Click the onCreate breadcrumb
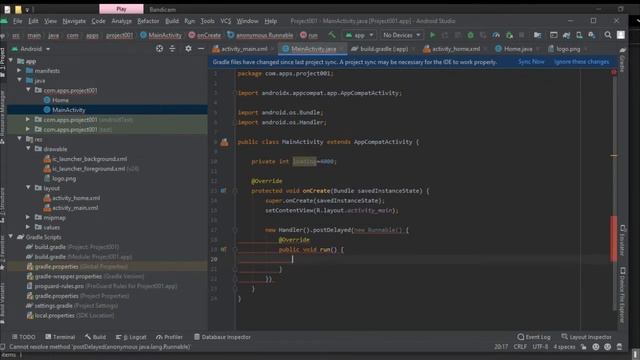 tap(205, 36)
